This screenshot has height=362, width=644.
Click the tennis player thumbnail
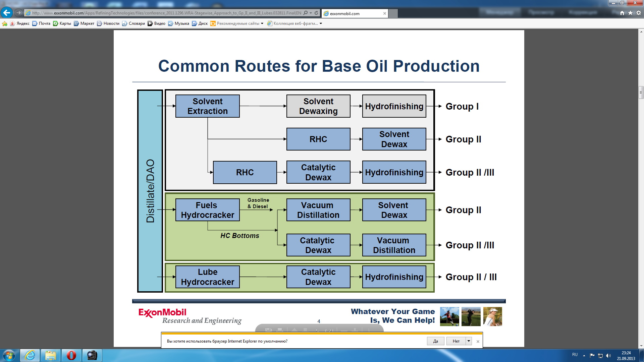pyautogui.click(x=492, y=316)
